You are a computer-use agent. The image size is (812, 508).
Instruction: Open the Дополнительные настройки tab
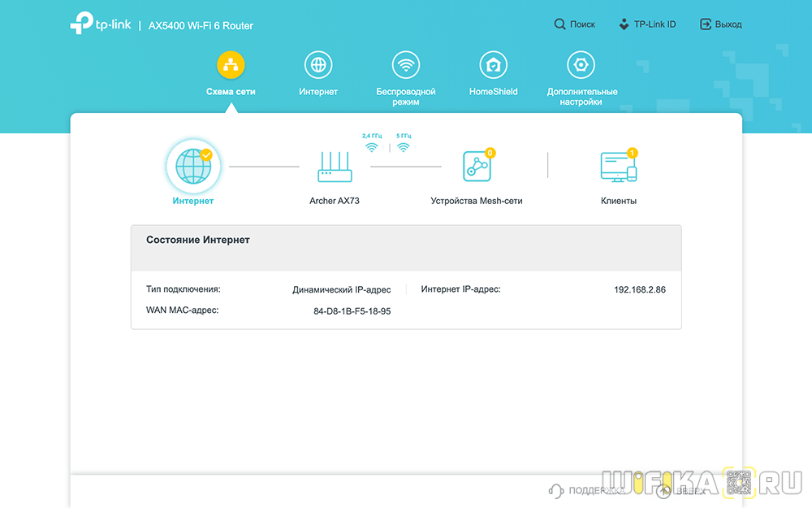coord(581,65)
